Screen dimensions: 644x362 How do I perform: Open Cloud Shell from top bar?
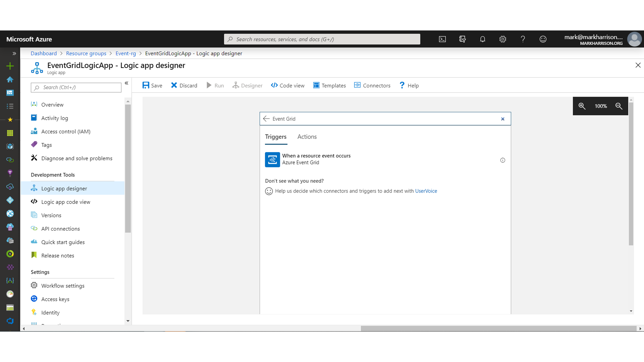pyautogui.click(x=442, y=39)
